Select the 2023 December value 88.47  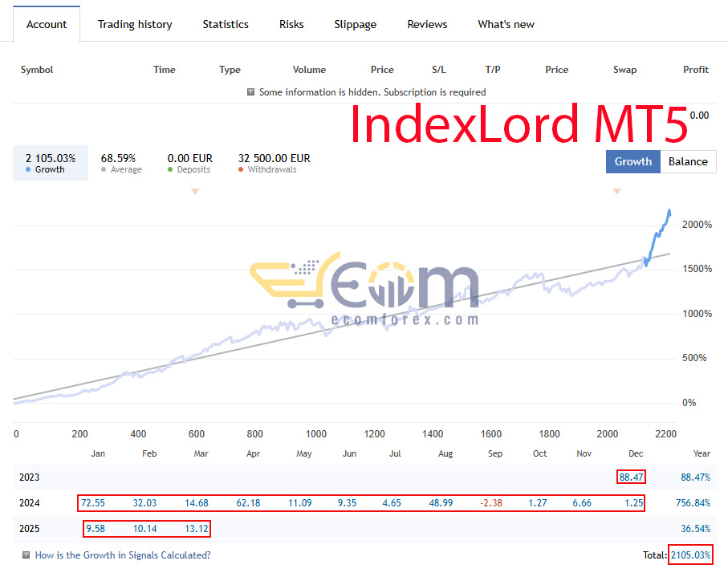click(631, 477)
